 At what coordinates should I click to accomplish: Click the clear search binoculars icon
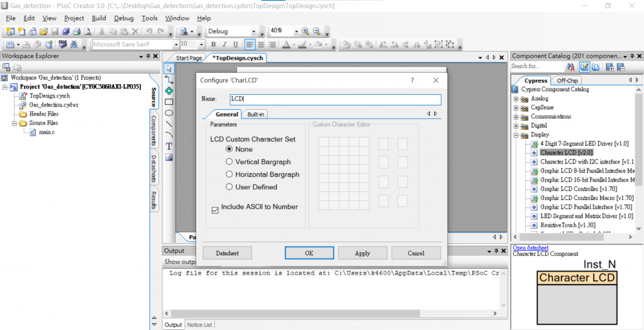coord(570,67)
